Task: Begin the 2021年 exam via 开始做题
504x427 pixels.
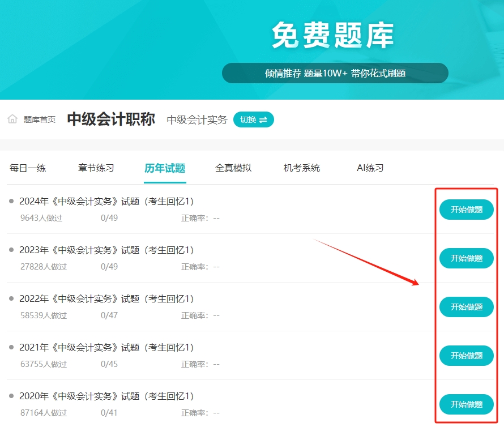Action: click(466, 356)
